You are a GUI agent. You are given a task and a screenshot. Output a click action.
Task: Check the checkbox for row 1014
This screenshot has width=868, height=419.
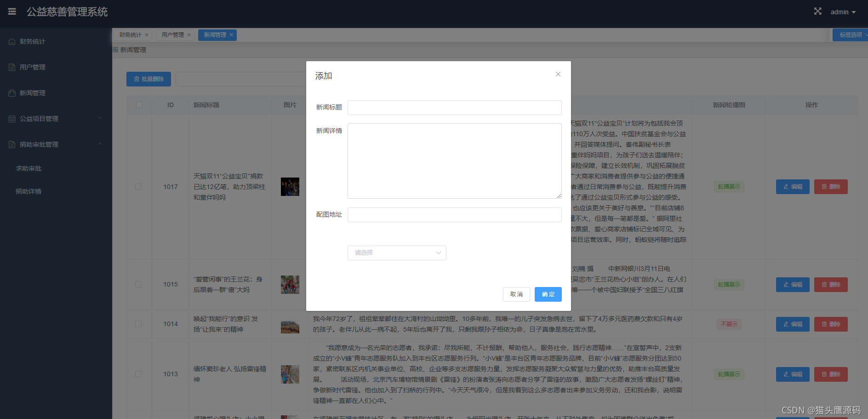138,324
